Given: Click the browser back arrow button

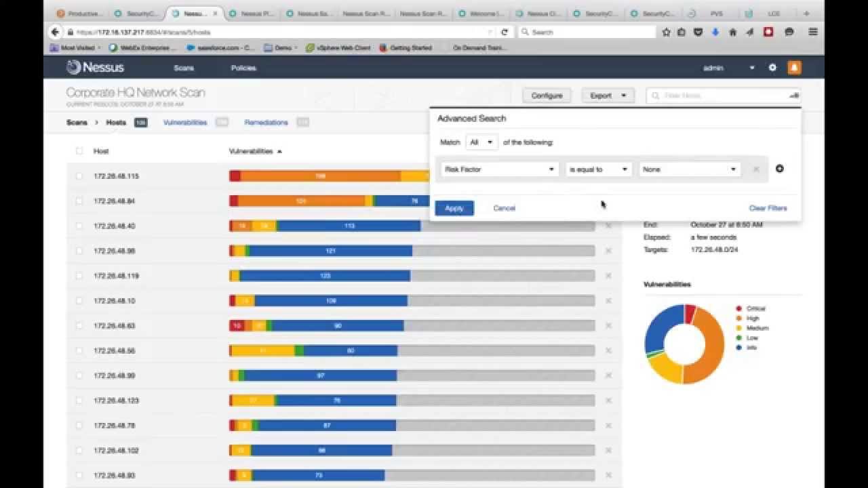Looking at the screenshot, I should click(56, 32).
